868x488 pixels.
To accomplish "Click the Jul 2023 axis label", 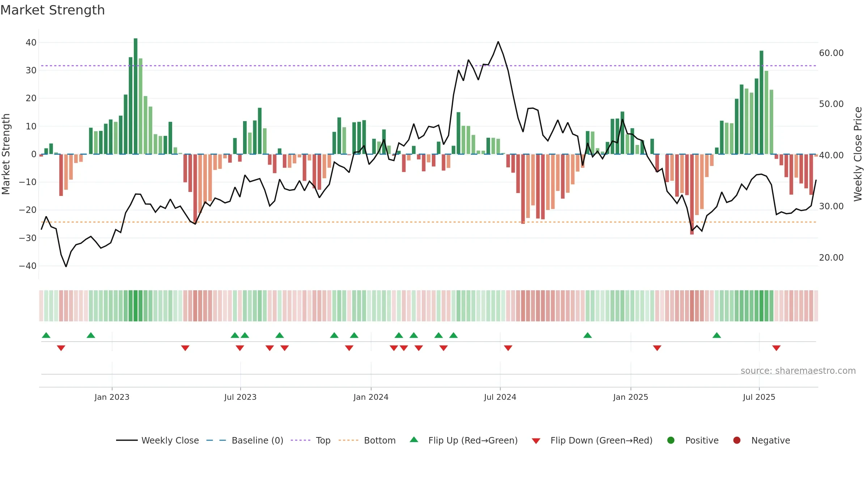I will (x=240, y=397).
